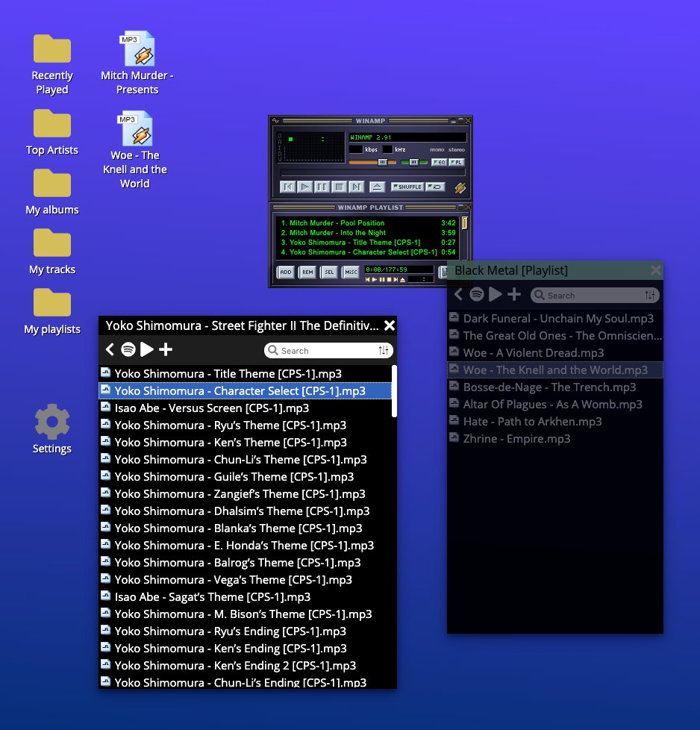Click MISC button in Winamp Playlist

[x=351, y=272]
